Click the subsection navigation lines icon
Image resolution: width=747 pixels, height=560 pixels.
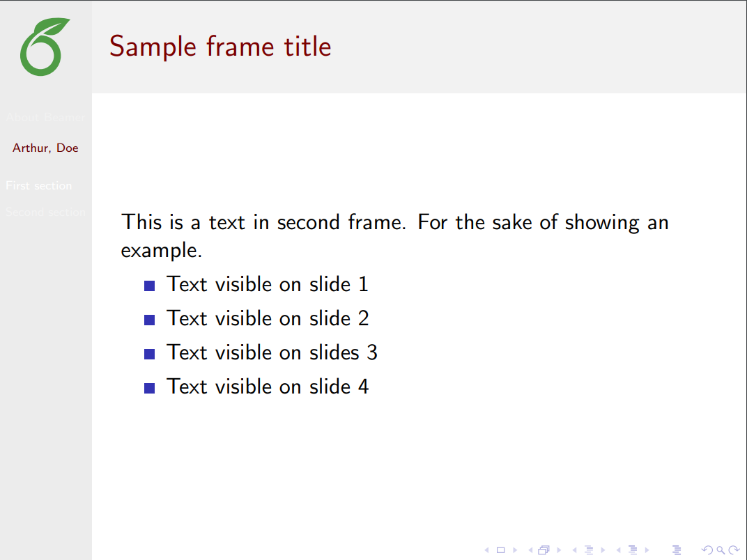588,550
